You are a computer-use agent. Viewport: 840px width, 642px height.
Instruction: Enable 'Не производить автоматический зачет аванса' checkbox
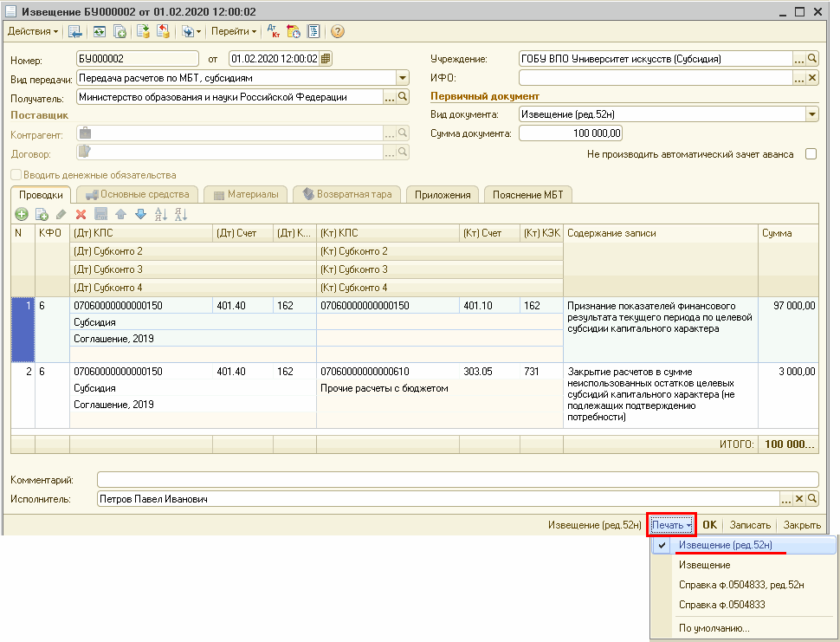pos(811,154)
